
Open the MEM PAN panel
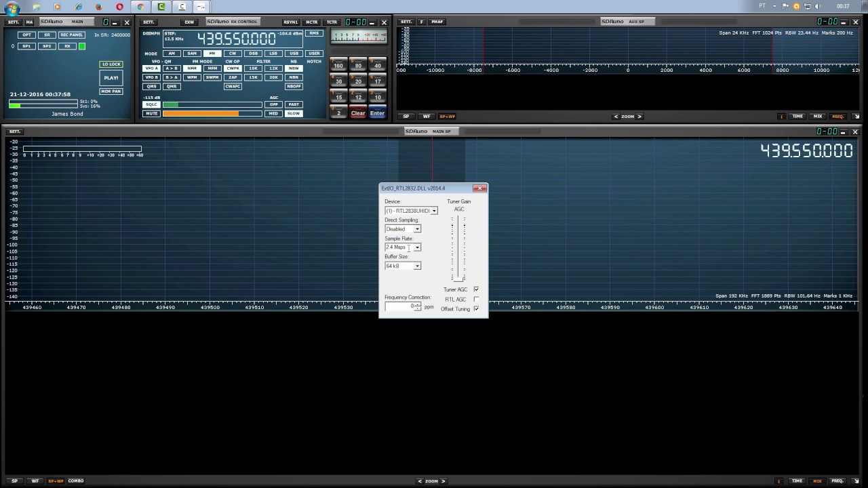(x=111, y=91)
